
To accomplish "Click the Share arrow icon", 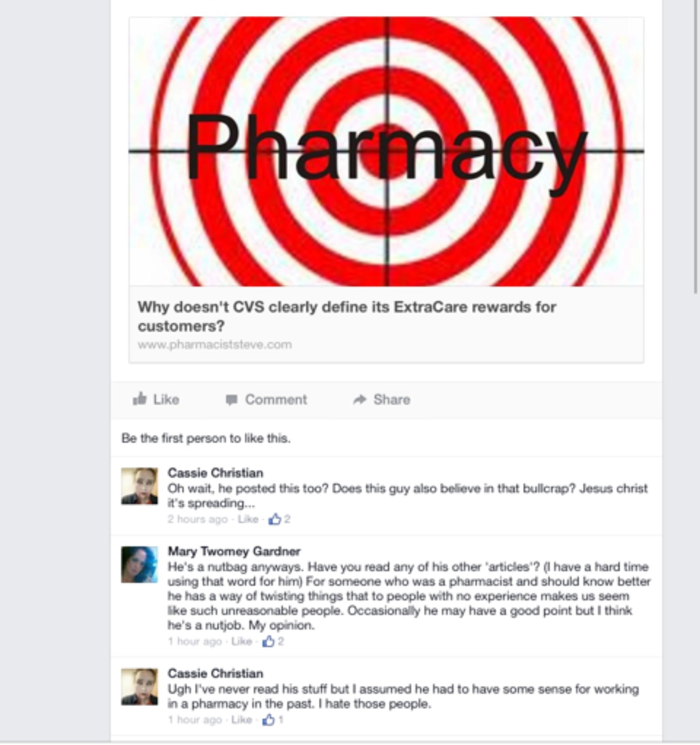I will [360, 399].
